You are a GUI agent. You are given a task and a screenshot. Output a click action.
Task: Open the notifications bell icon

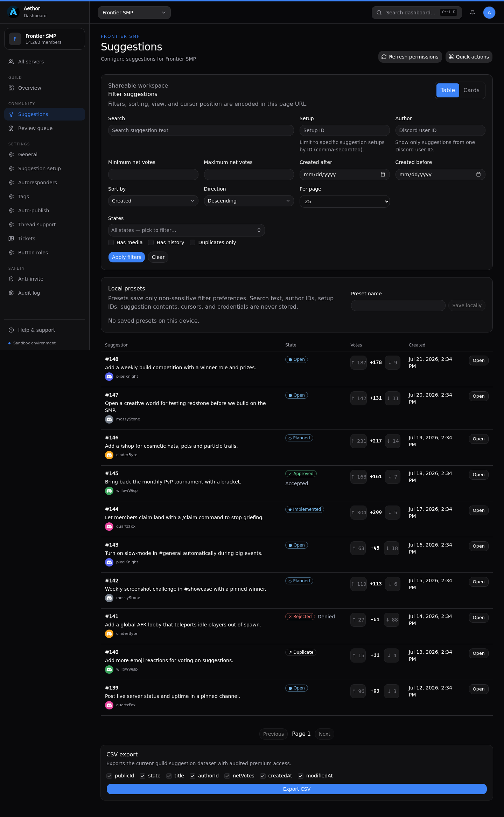tap(472, 13)
